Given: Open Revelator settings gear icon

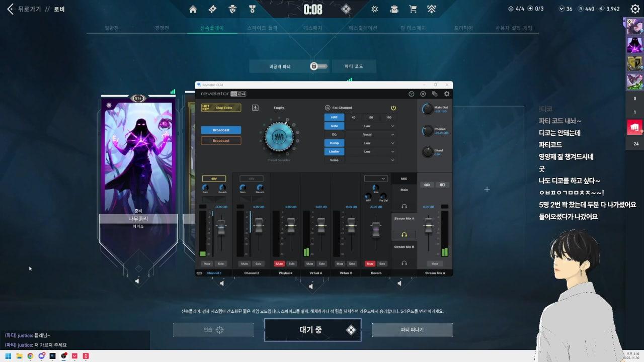Looking at the screenshot, I should point(446,94).
